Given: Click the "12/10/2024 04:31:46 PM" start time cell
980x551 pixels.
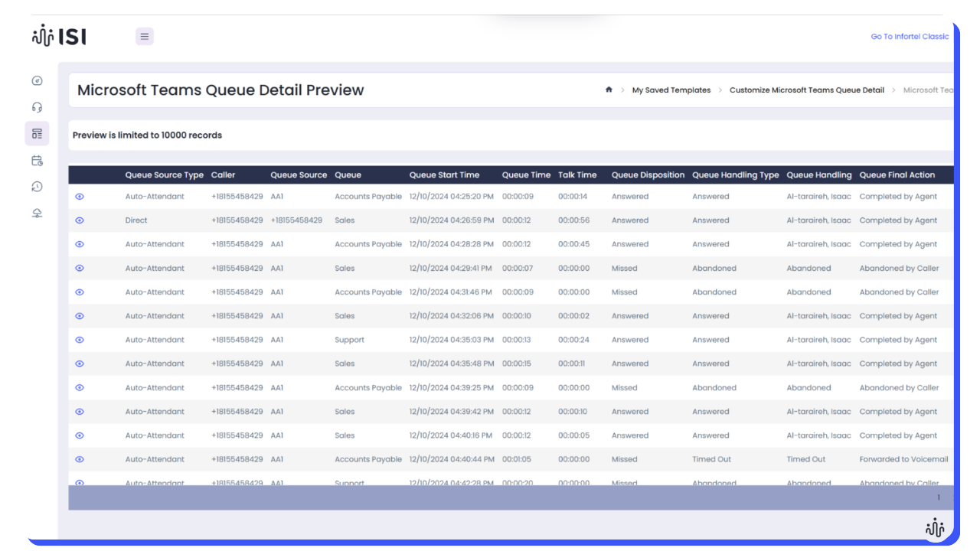Looking at the screenshot, I should (x=452, y=292).
